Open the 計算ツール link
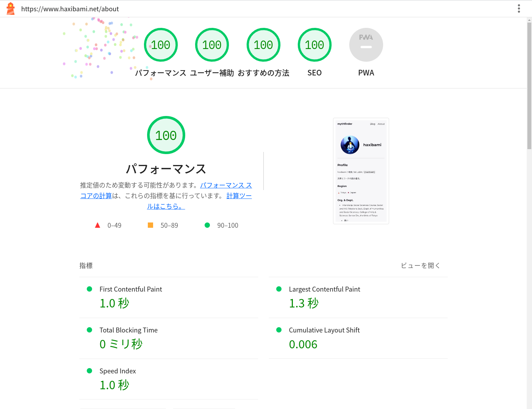The height and width of the screenshot is (409, 532). click(239, 195)
